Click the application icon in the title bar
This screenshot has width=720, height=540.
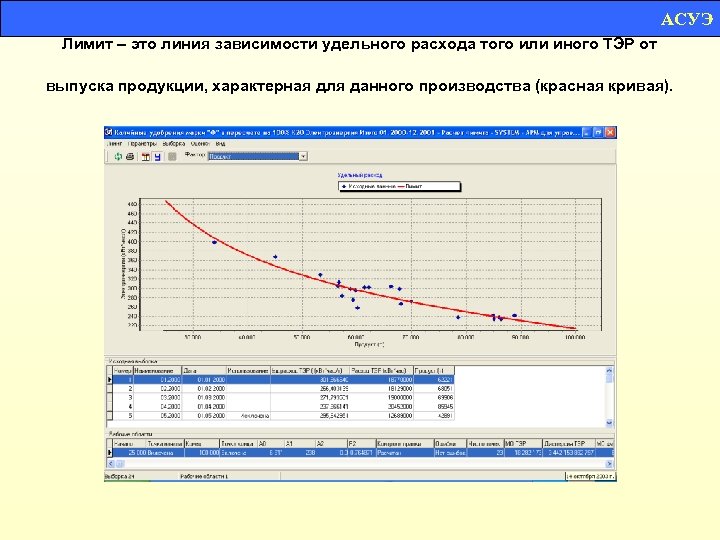(x=109, y=132)
